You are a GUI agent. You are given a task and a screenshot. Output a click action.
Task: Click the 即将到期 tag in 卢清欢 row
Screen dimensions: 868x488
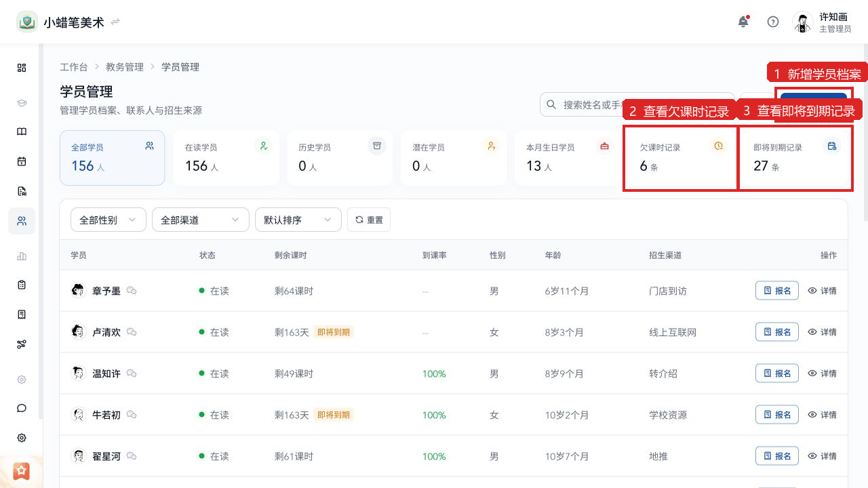click(x=334, y=332)
